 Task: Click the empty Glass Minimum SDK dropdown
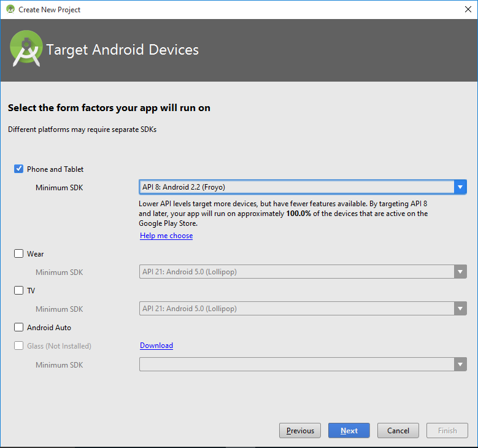click(x=303, y=365)
